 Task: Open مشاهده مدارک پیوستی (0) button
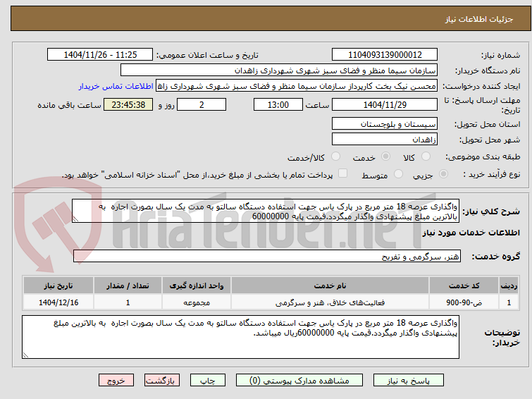299,381
